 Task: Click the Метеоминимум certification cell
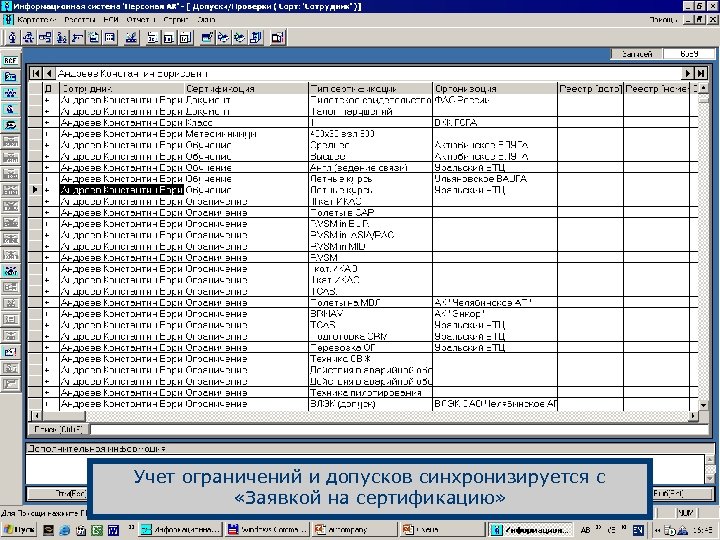[247, 134]
